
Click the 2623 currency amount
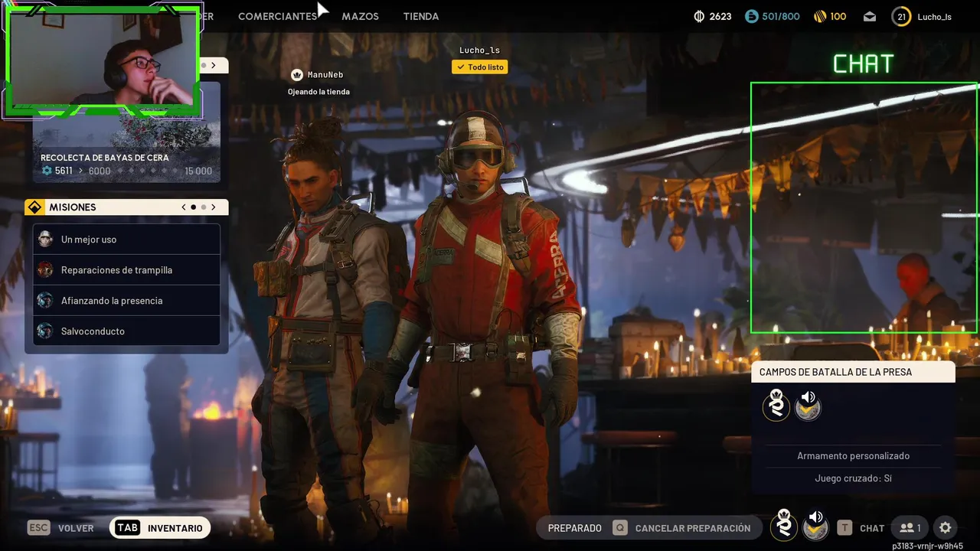pyautogui.click(x=720, y=16)
